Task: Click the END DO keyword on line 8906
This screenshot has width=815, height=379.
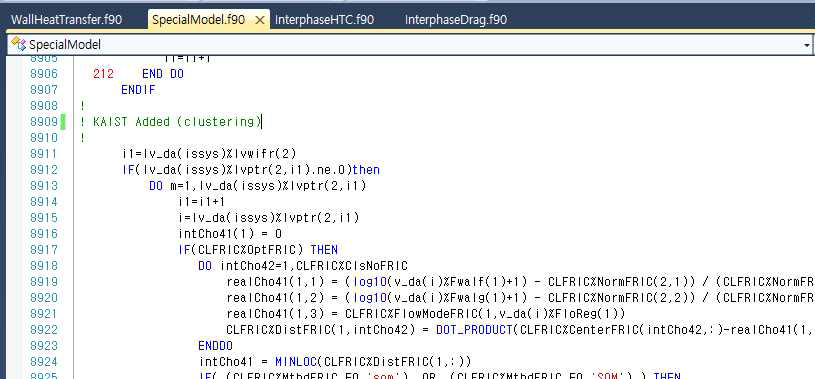Action: (163, 74)
